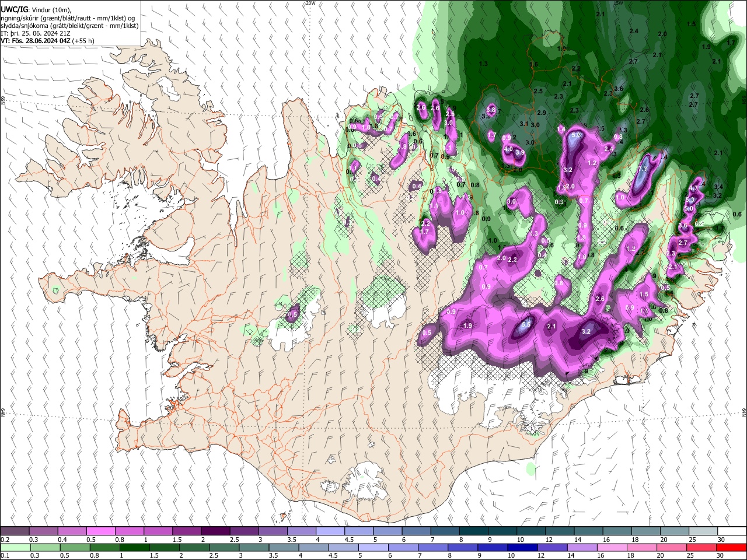Click the palest green 0.1 swatch, lower row
Viewport: 747px width, 560px height.
pyautogui.click(x=15, y=548)
